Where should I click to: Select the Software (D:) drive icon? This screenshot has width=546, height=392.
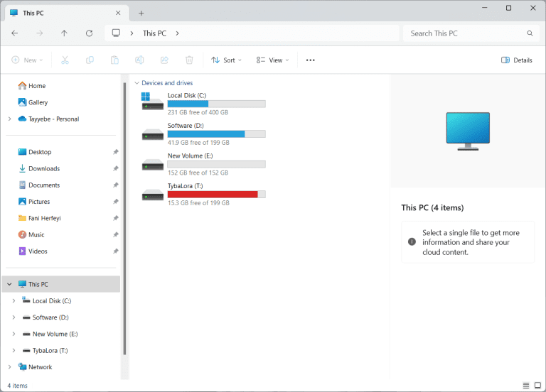coord(153,134)
